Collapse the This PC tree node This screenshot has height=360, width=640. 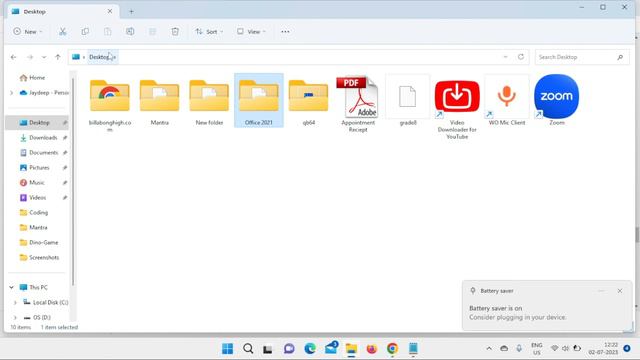coord(11,287)
